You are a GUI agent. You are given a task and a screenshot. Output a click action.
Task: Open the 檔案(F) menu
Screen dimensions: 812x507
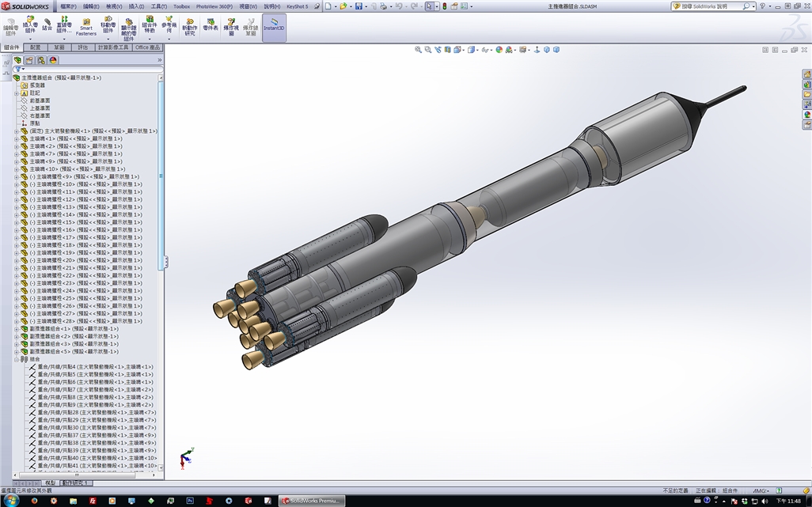(x=68, y=6)
